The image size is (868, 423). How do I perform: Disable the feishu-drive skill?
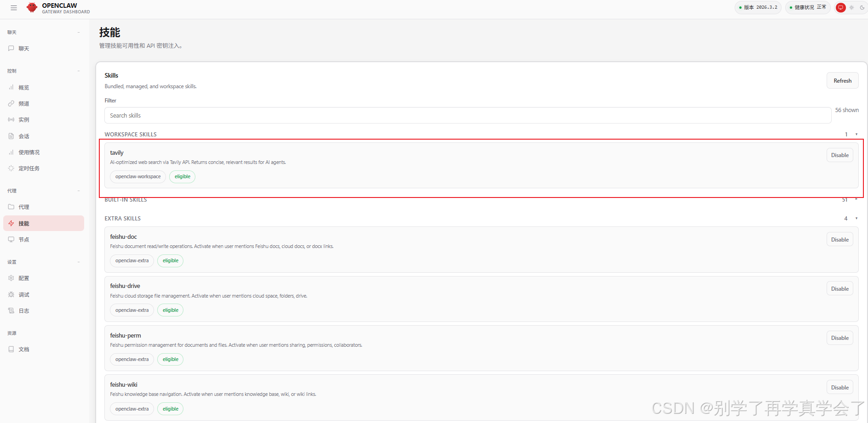click(x=839, y=288)
